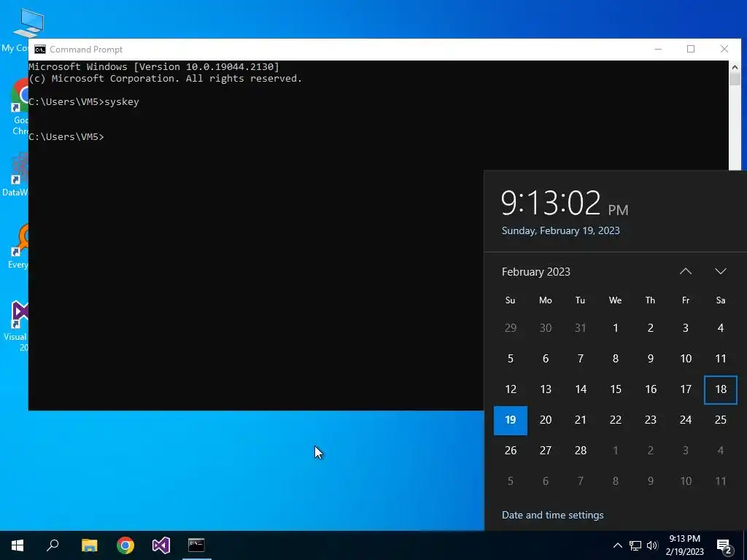Screen dimensions: 747x560
Task: Minimize the Command Prompt window
Action: [x=658, y=49]
